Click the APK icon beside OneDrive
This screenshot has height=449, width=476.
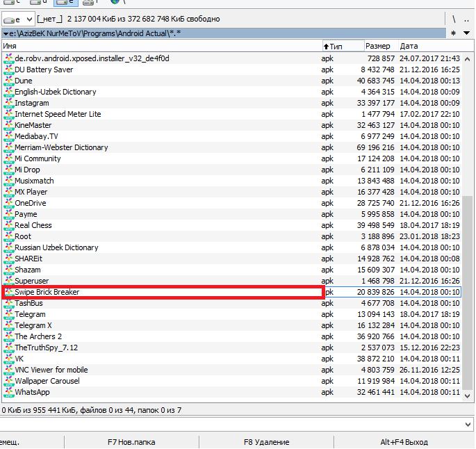click(x=9, y=203)
